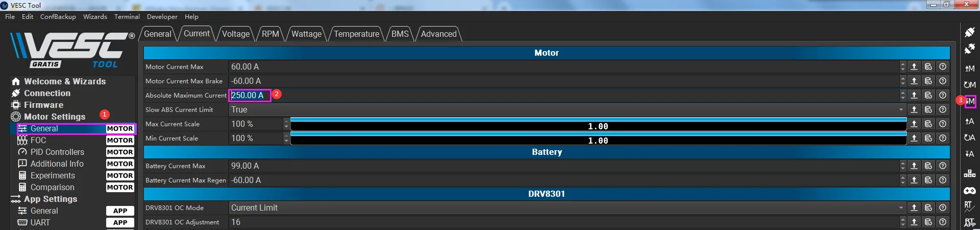Read default motor configuration (circular M icon)

pyautogui.click(x=970, y=85)
